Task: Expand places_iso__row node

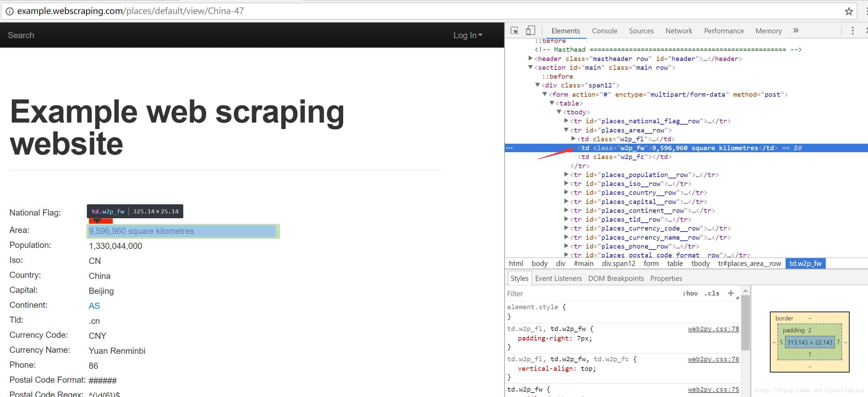Action: pyautogui.click(x=566, y=183)
